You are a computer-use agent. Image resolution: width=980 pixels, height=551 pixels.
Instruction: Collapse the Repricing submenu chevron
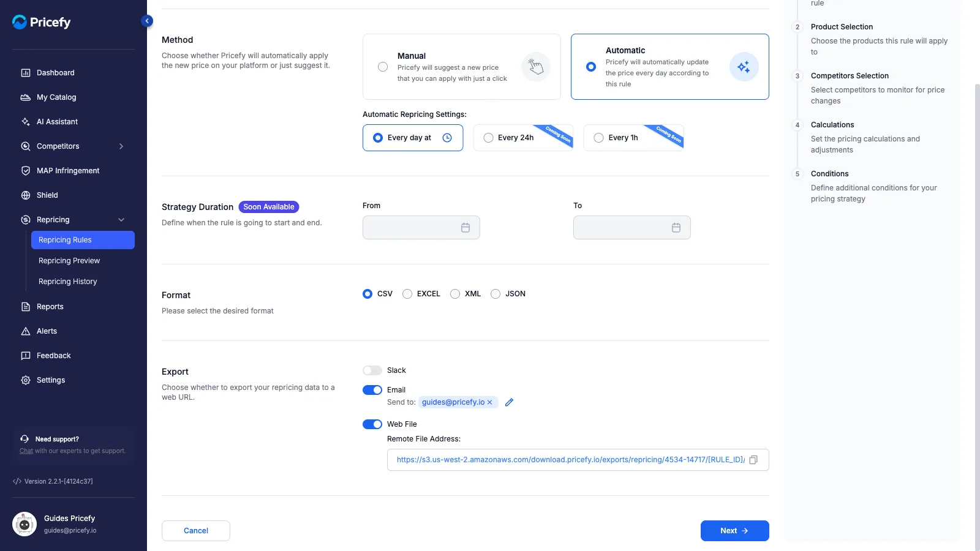coord(121,220)
